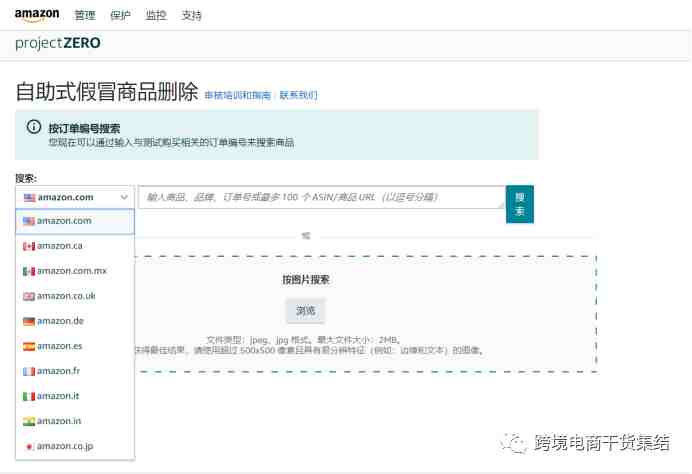692x474 pixels.
Task: Select amazon.ca marketplace option
Action: (75, 246)
